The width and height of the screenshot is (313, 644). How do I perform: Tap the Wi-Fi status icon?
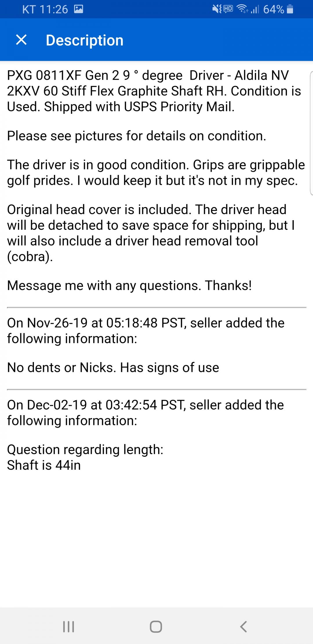click(x=242, y=9)
